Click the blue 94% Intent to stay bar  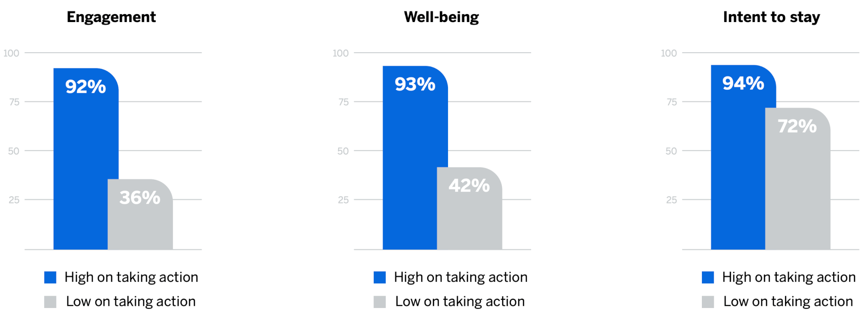(x=738, y=157)
